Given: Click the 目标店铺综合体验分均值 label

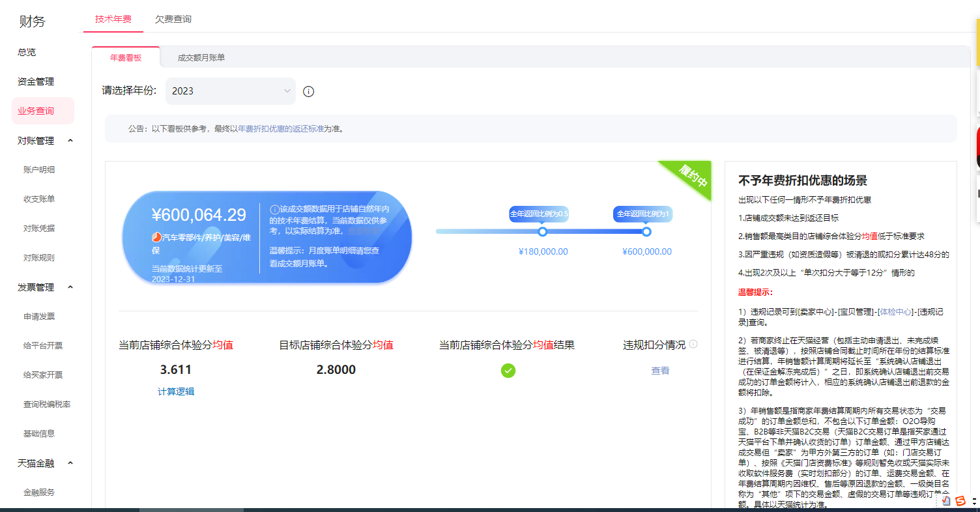Looking at the screenshot, I should (x=336, y=345).
